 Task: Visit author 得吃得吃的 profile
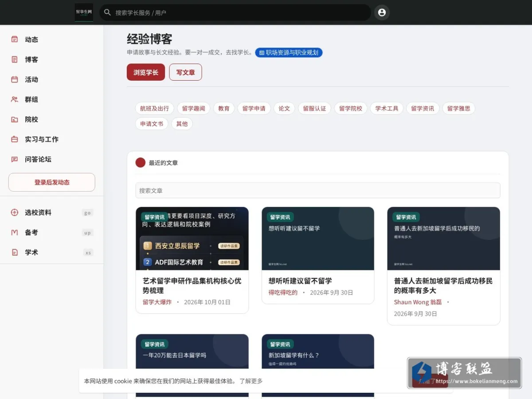pos(283,293)
